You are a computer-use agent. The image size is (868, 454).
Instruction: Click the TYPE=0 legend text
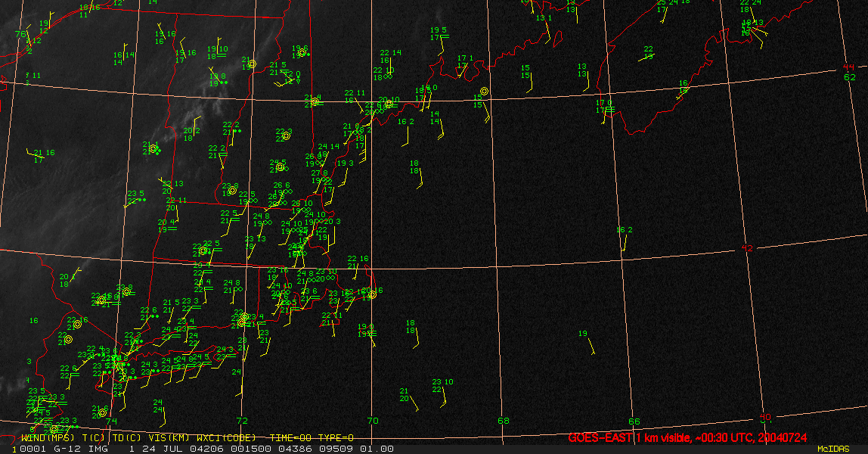click(336, 437)
